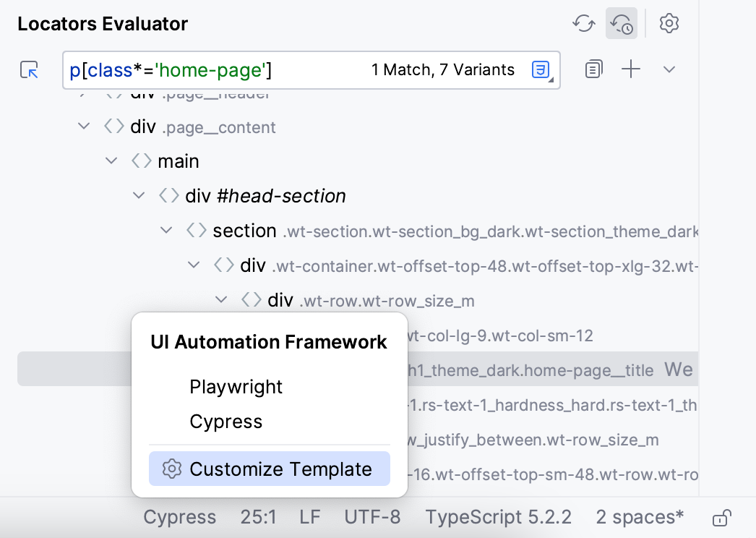Click the Cypress status bar widget
The width and height of the screenshot is (756, 538).
point(179,518)
